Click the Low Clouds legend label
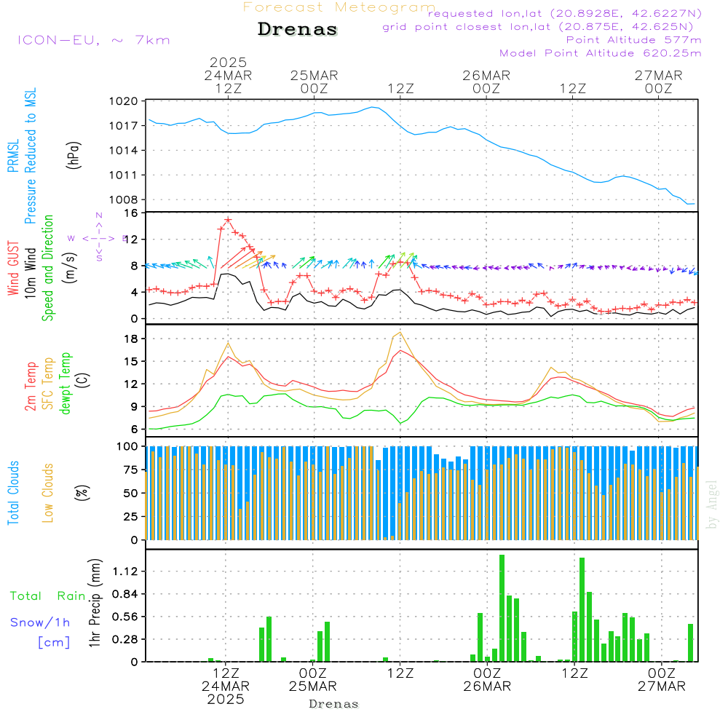The width and height of the screenshot is (728, 728). (48, 493)
